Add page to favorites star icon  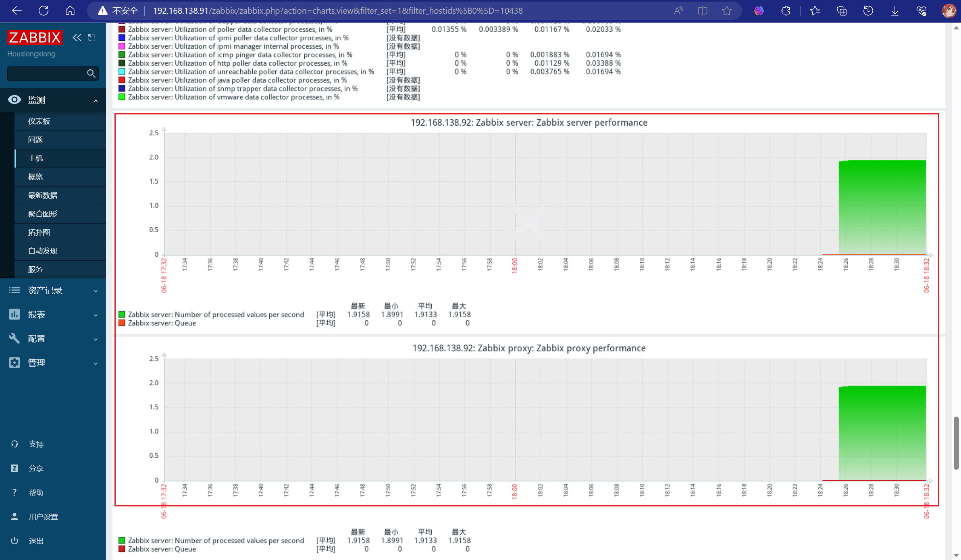pos(726,11)
